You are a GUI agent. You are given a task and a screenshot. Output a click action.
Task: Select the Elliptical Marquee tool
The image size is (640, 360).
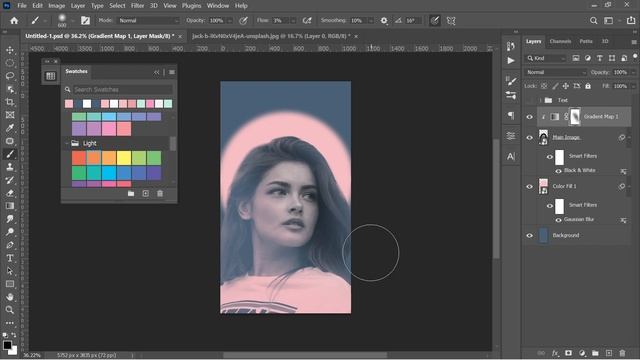pos(10,63)
